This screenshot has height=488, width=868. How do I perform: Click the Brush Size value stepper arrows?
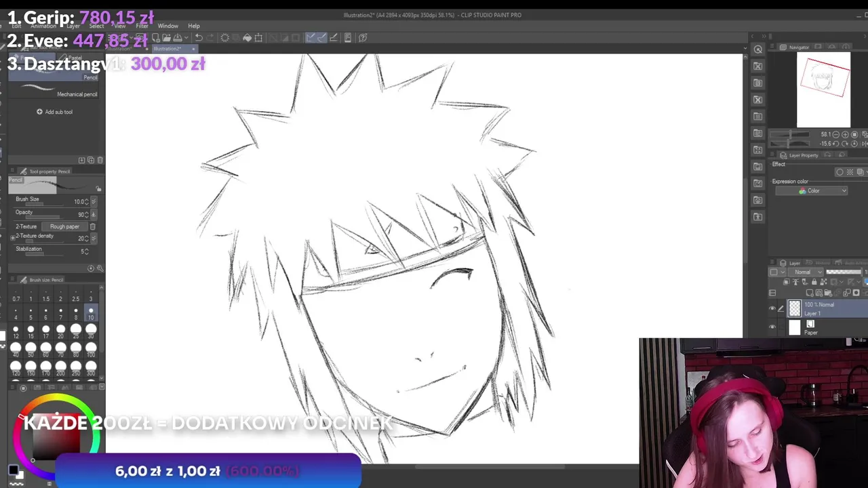(87, 201)
